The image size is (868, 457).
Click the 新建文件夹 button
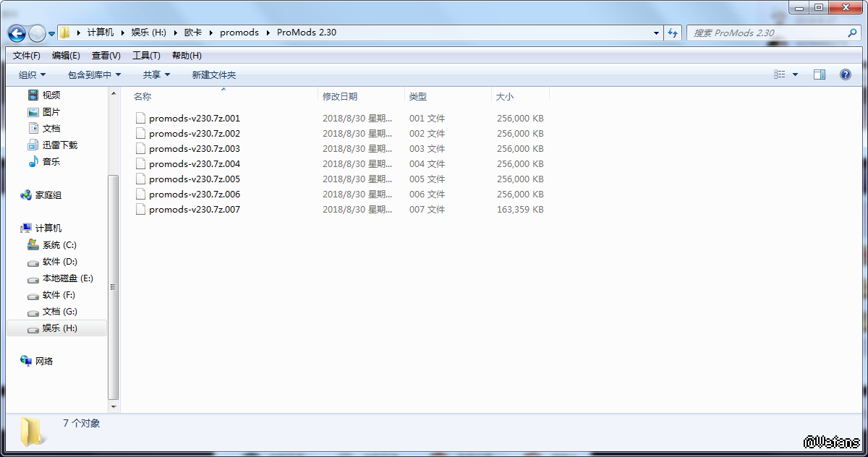(213, 74)
